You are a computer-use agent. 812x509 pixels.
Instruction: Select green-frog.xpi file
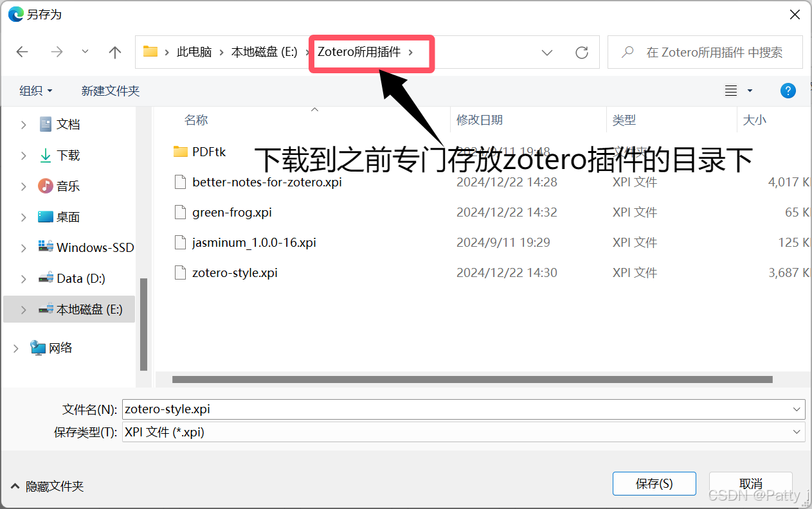232,212
